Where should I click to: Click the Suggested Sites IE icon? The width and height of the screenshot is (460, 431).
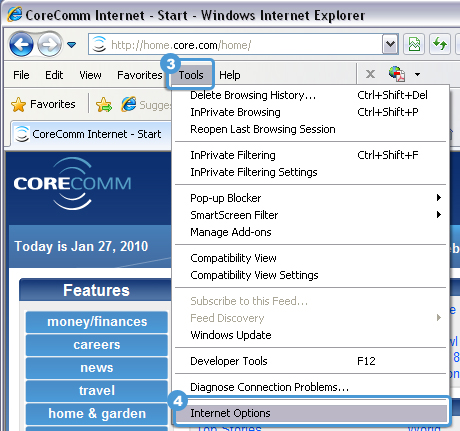[x=128, y=104]
